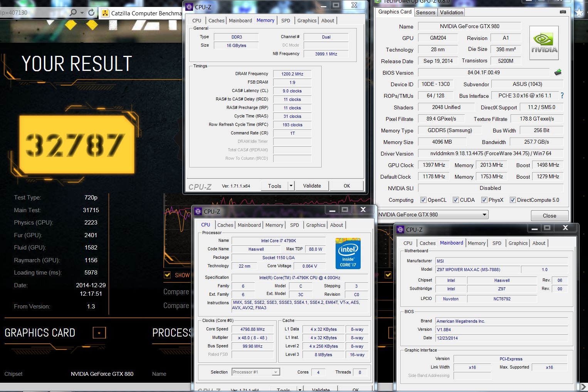This screenshot has width=588, height=392.
Task: Refresh the page with the reload icon
Action: pos(91,12)
